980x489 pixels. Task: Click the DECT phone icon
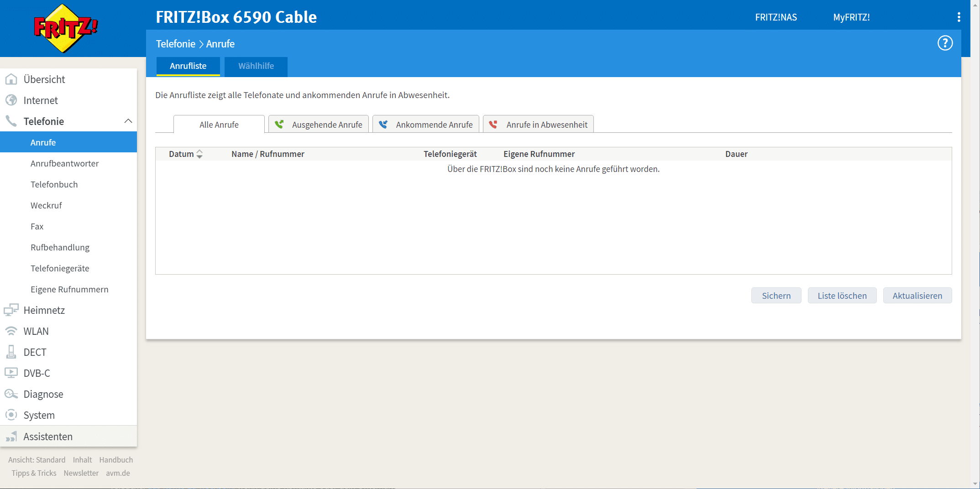pos(11,352)
